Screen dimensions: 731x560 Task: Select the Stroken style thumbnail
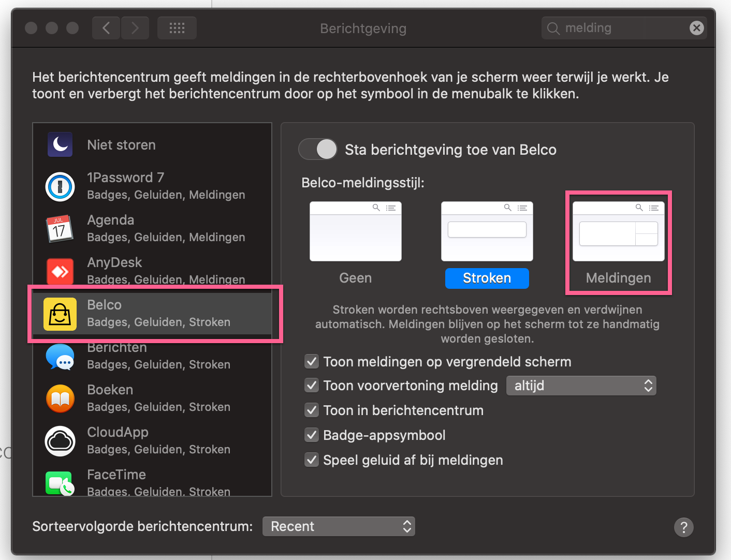pyautogui.click(x=487, y=231)
